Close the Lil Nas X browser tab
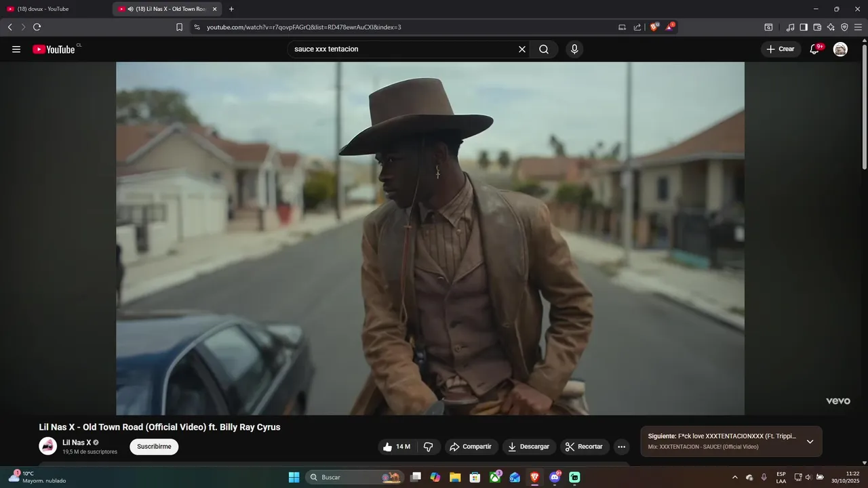This screenshot has width=868, height=488. [x=215, y=9]
